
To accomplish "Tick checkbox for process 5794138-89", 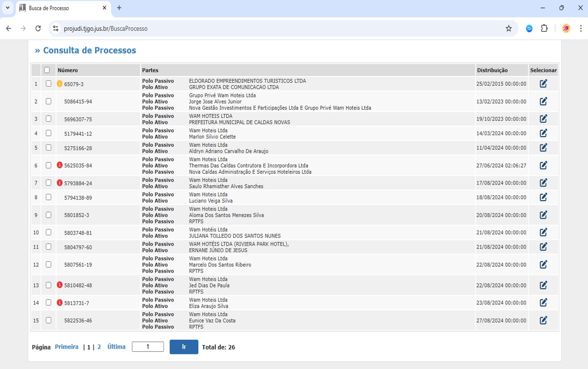I will pos(48,197).
